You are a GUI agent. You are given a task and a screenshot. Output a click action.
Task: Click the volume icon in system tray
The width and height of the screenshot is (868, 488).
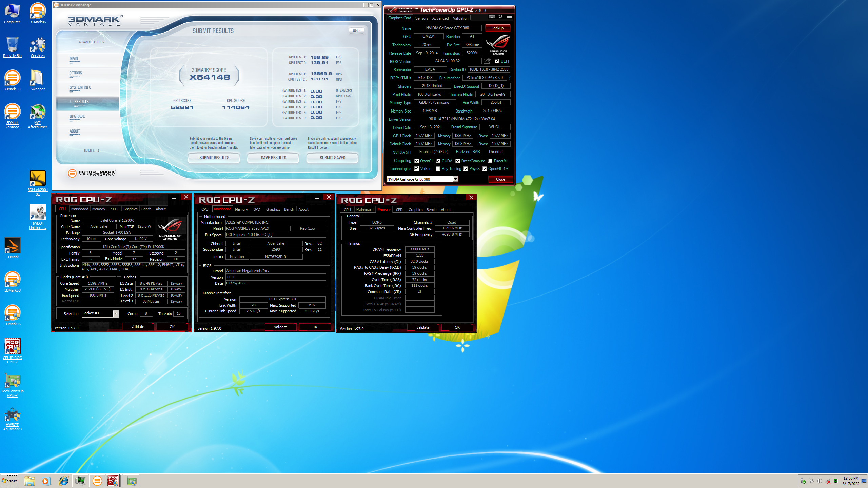click(x=820, y=481)
